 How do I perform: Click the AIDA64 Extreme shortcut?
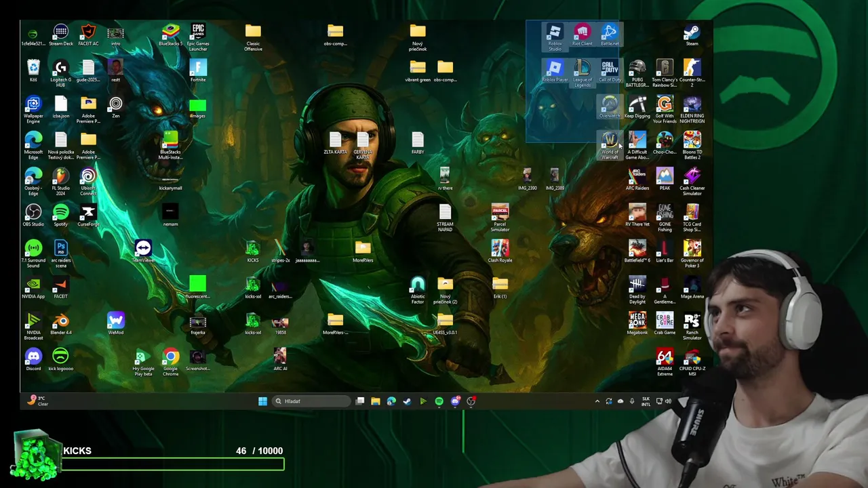(665, 363)
